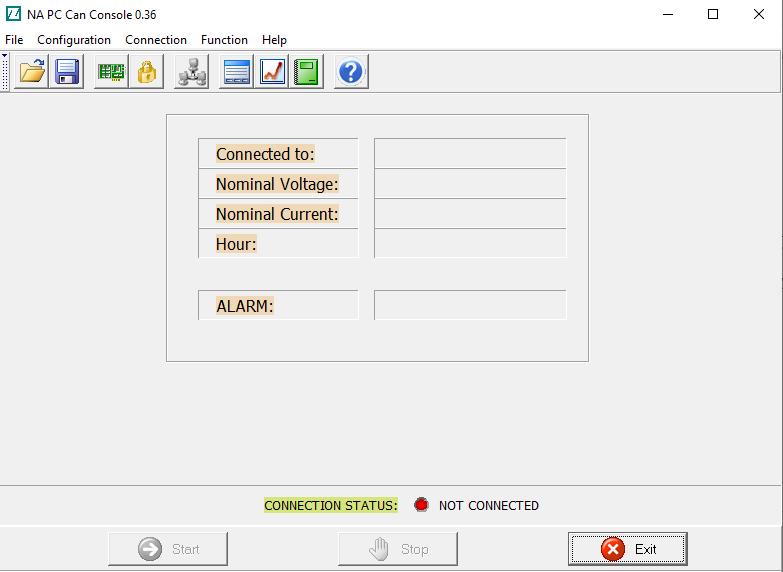Click the floppy disk save icon
Screen dimensions: 783x572
[x=68, y=72]
